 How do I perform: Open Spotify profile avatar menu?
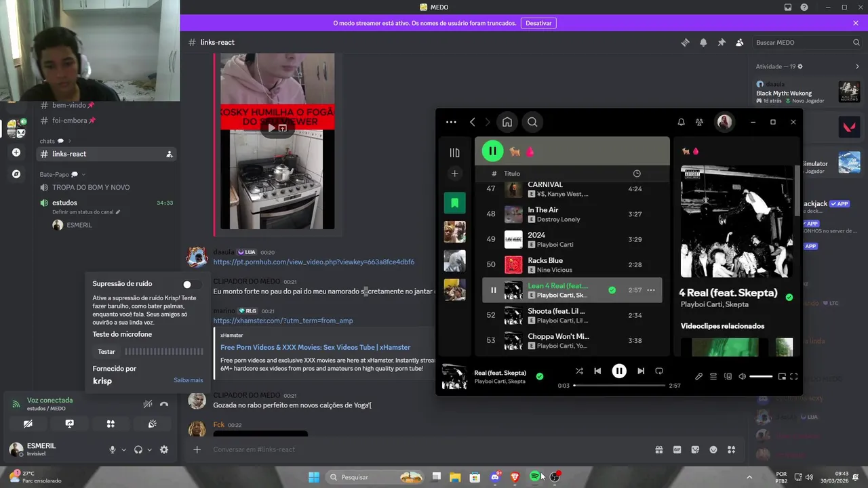click(x=724, y=122)
